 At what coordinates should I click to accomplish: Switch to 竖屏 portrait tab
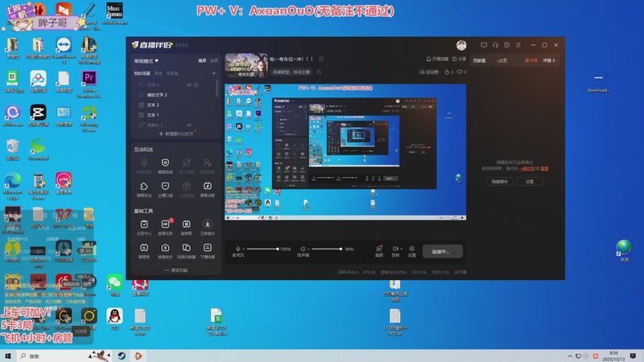point(213,61)
